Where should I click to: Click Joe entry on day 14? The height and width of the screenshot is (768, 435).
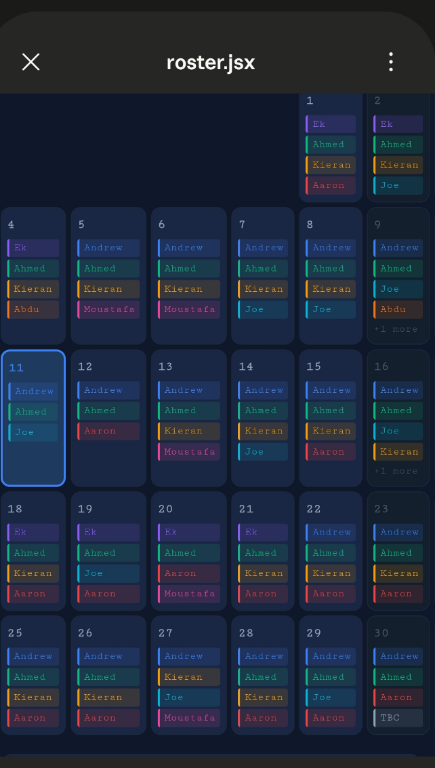click(x=263, y=452)
